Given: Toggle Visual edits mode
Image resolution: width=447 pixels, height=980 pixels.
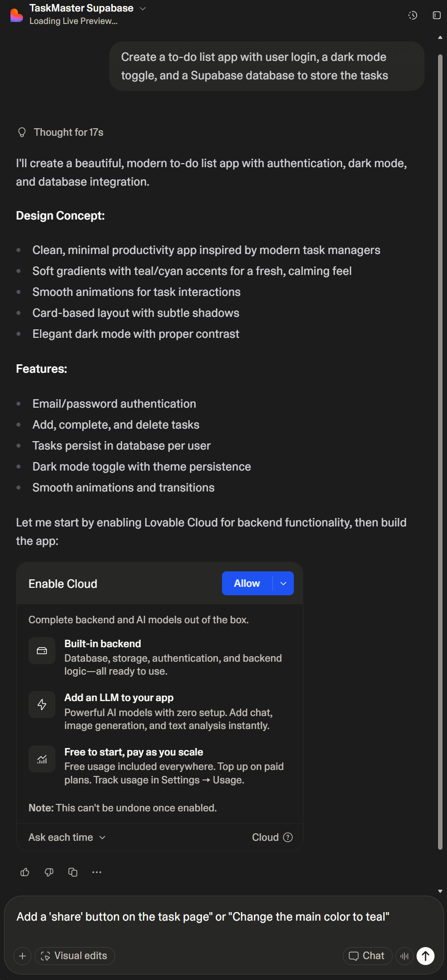Looking at the screenshot, I should point(75,956).
